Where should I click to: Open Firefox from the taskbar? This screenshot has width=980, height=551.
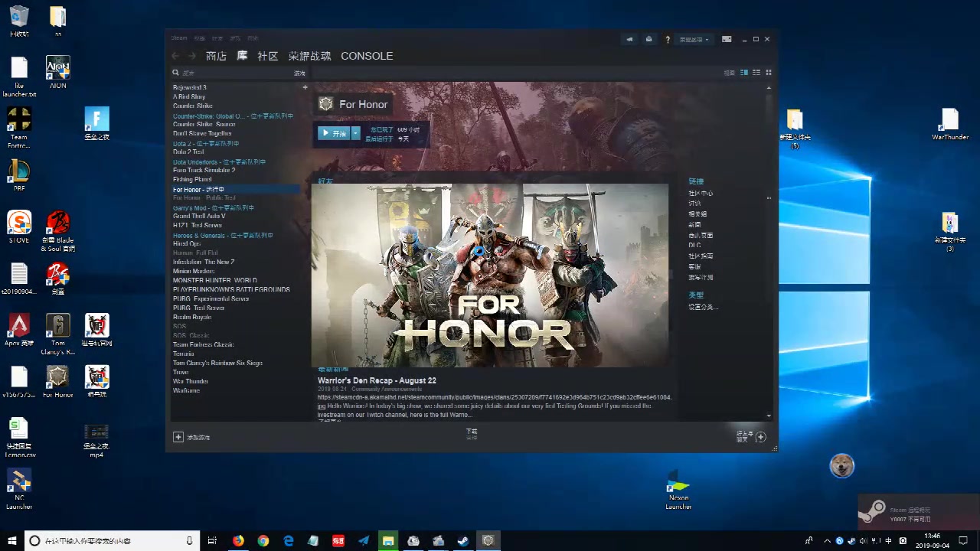pyautogui.click(x=238, y=540)
